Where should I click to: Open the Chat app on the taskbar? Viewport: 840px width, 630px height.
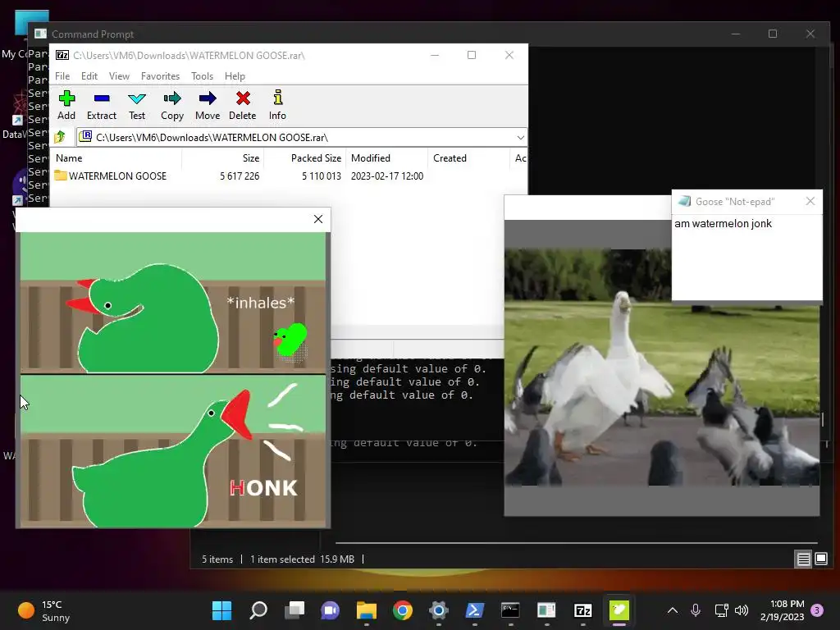[330, 610]
